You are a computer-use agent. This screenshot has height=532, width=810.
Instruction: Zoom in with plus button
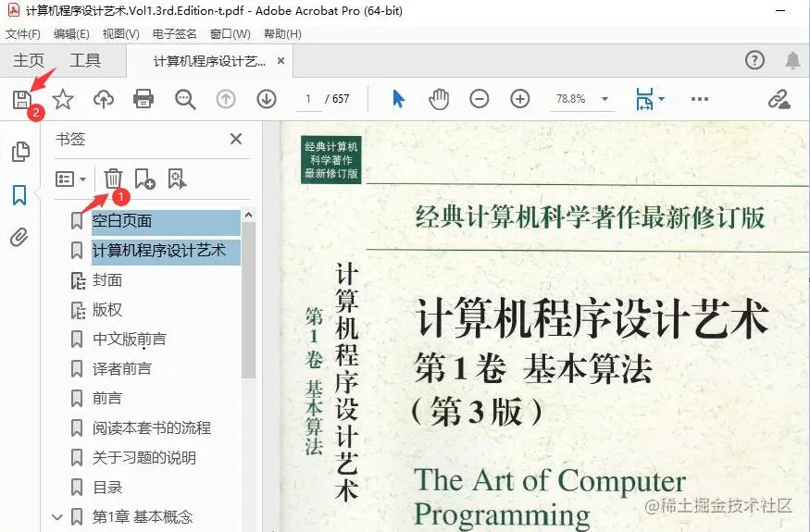click(519, 99)
